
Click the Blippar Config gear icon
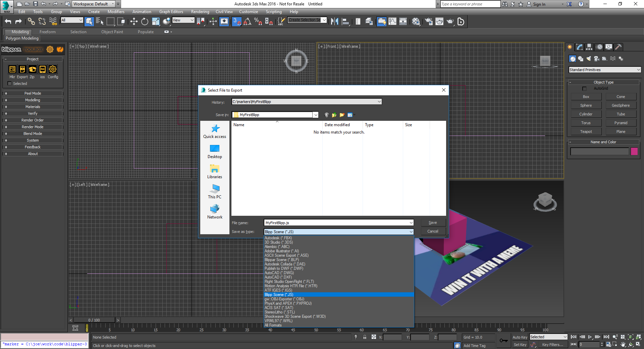coord(53,69)
